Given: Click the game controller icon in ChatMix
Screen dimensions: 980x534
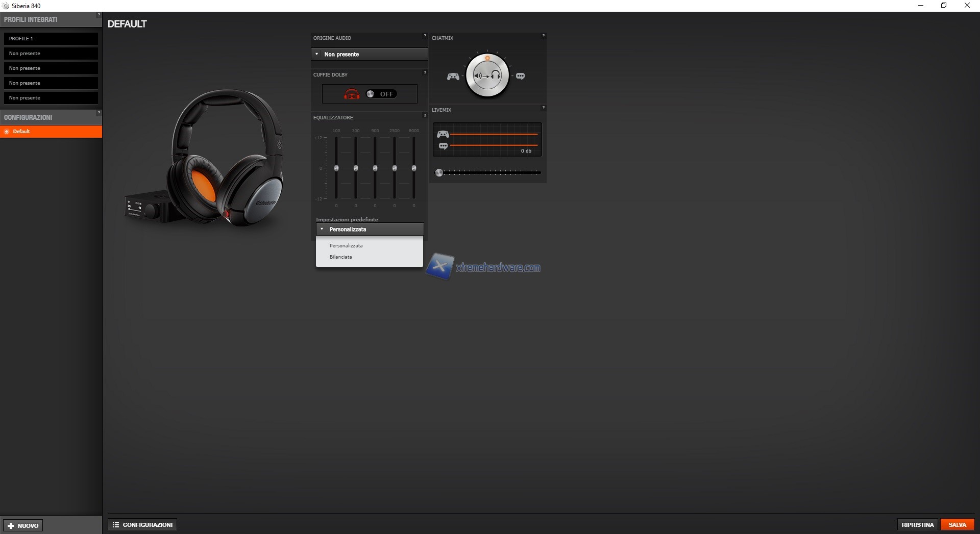Looking at the screenshot, I should 453,77.
